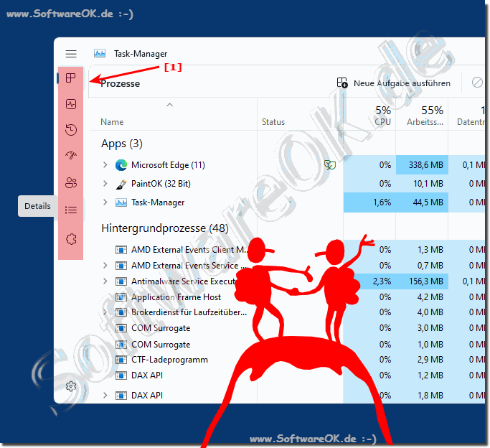490x448 pixels.
Task: Toggle sort arrow above Name column
Action: click(x=170, y=105)
